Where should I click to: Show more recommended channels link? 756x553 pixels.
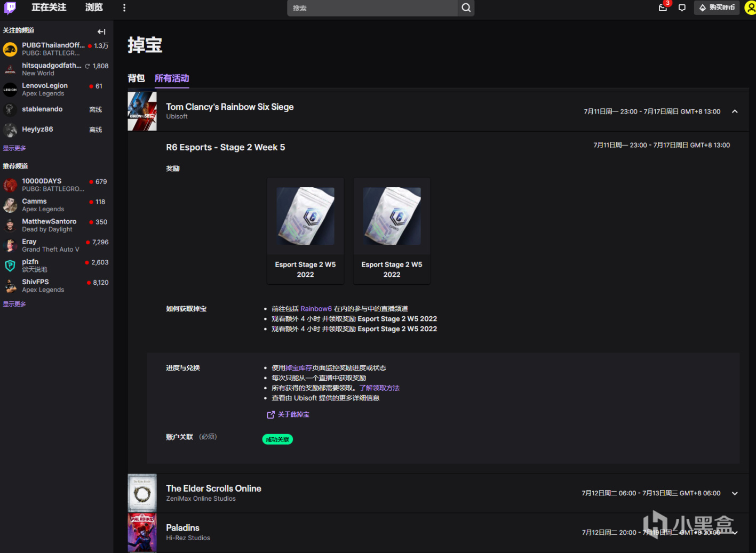point(14,304)
